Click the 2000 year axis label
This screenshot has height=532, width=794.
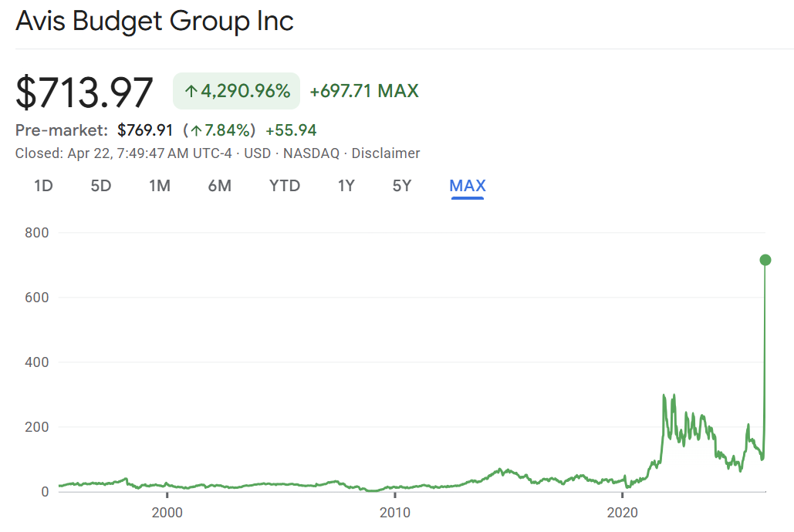[x=167, y=512]
